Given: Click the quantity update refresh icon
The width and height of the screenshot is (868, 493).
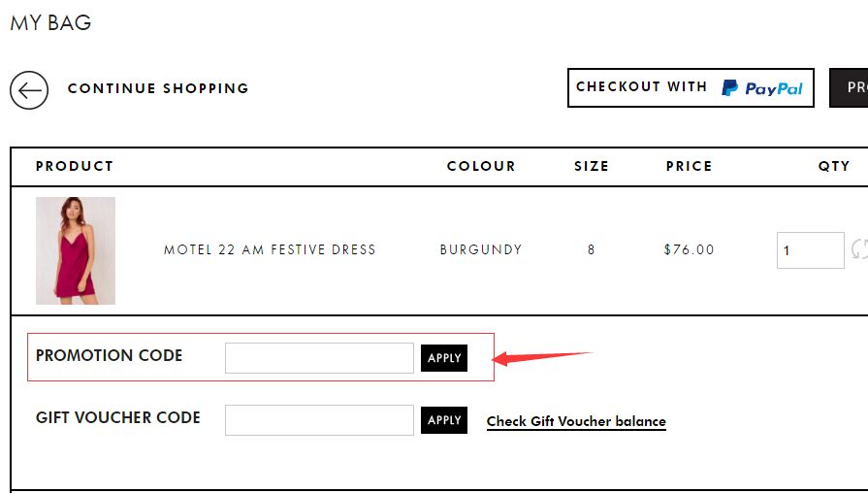Looking at the screenshot, I should (x=859, y=249).
